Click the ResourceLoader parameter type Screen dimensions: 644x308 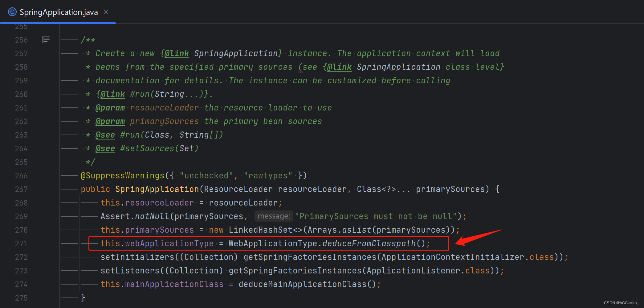(x=238, y=189)
